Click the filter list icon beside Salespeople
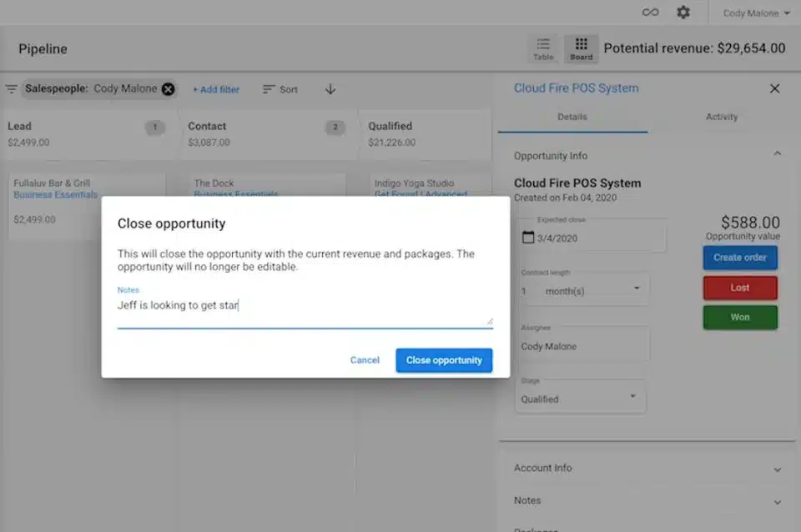Image resolution: width=801 pixels, height=532 pixels. coord(12,89)
